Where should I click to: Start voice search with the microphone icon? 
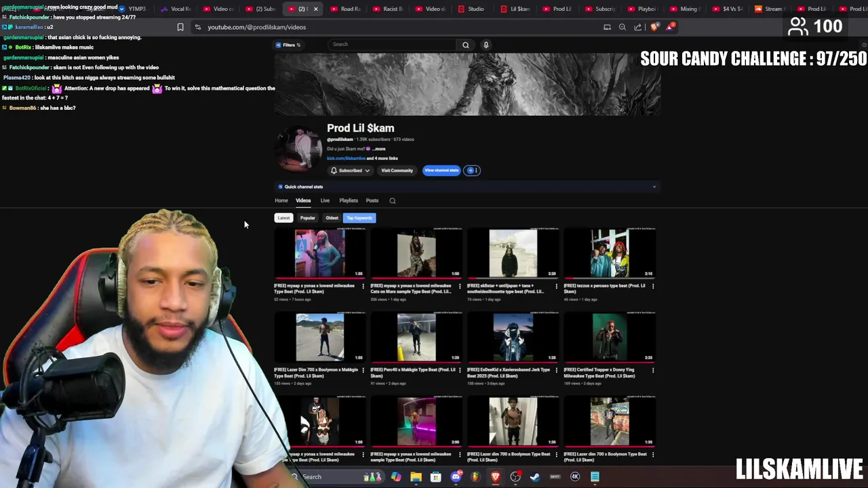(x=486, y=45)
